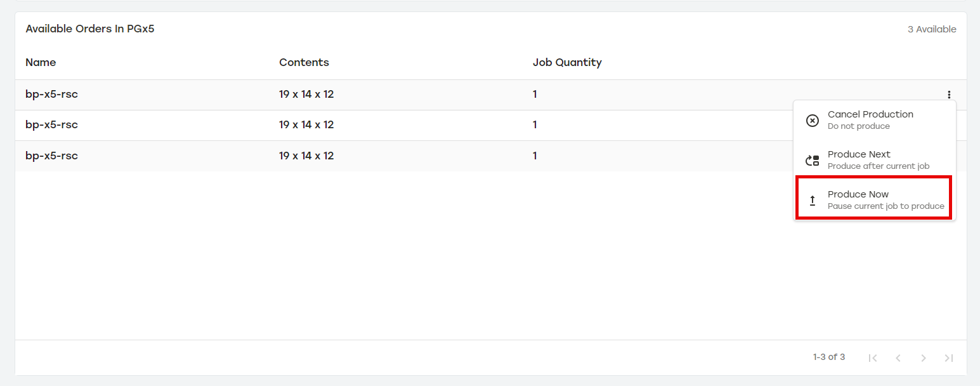This screenshot has width=980, height=386.
Task: Click the Produce Next queue icon
Action: tap(812, 161)
